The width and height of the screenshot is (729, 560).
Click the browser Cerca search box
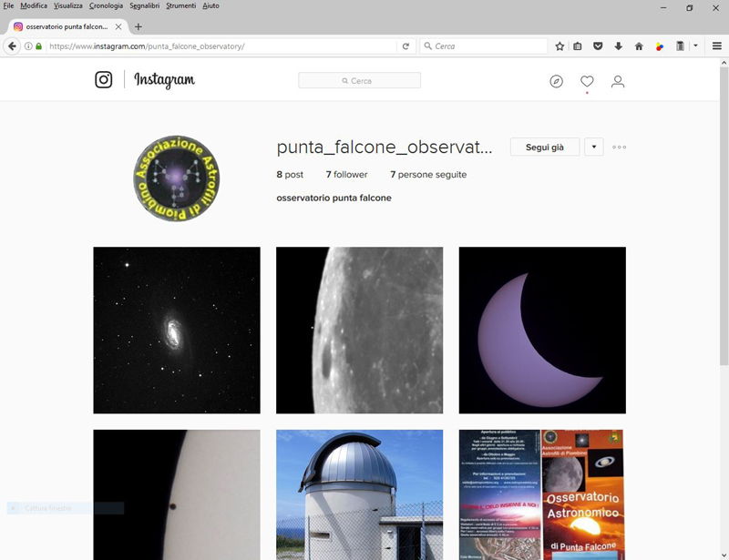(x=484, y=46)
